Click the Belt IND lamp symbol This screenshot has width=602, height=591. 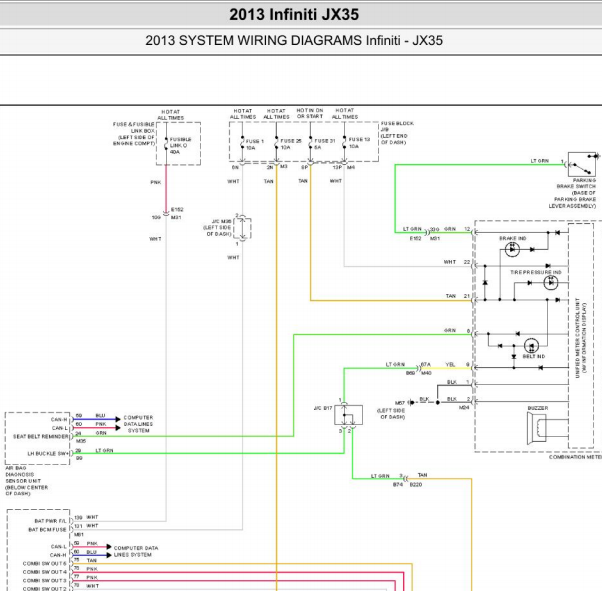(x=531, y=346)
